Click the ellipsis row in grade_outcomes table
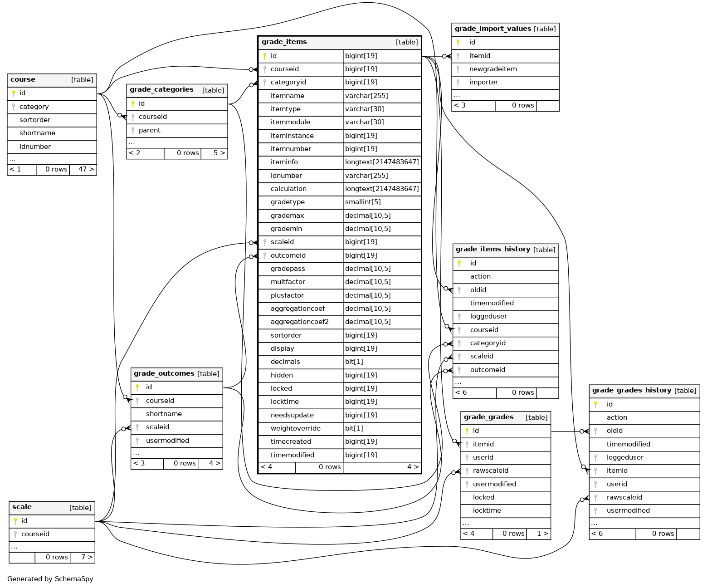Viewport: 707px width, 588px height. coord(177,453)
